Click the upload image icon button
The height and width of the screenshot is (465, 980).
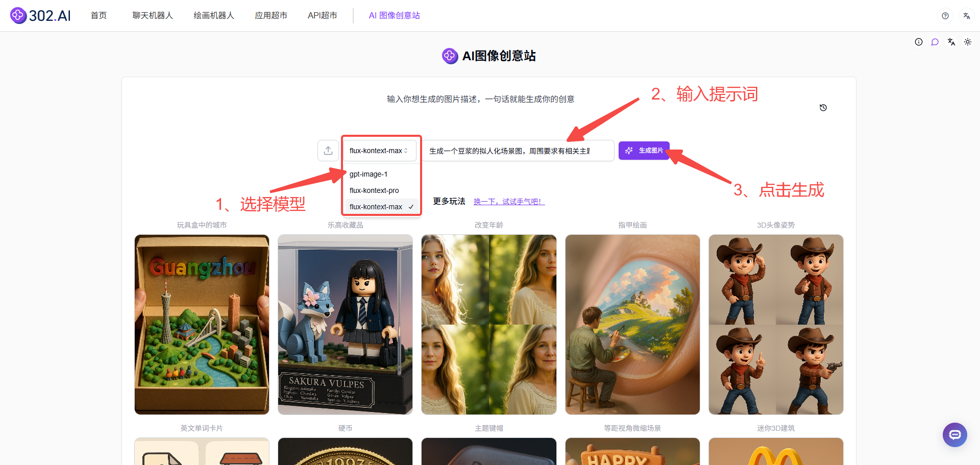point(328,151)
